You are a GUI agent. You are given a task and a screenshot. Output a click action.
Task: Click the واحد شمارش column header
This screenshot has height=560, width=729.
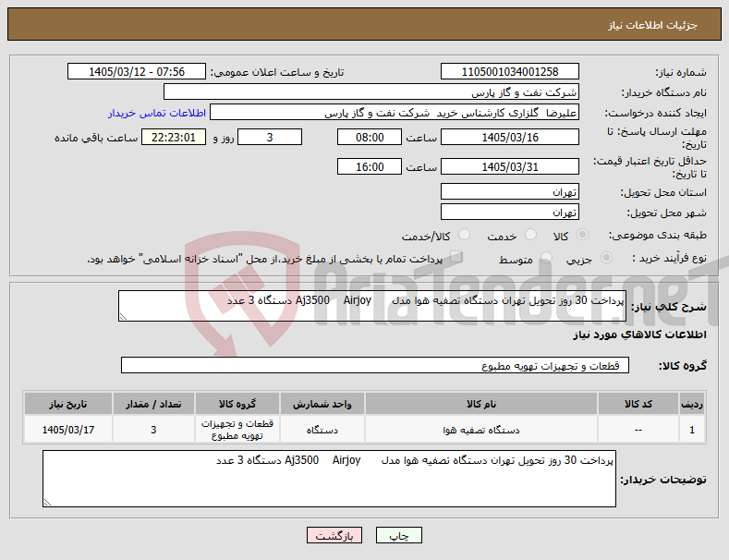pos(322,404)
